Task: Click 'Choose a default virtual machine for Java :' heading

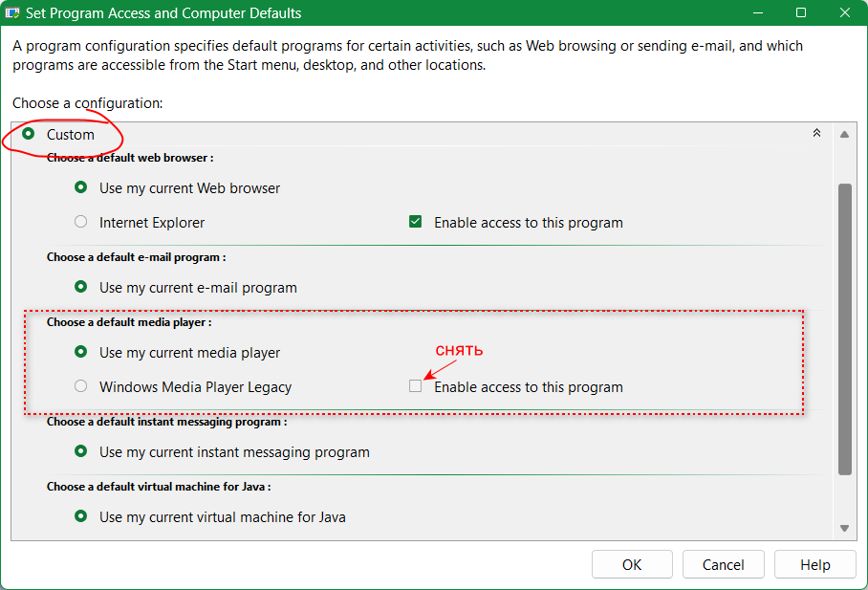Action: click(159, 487)
